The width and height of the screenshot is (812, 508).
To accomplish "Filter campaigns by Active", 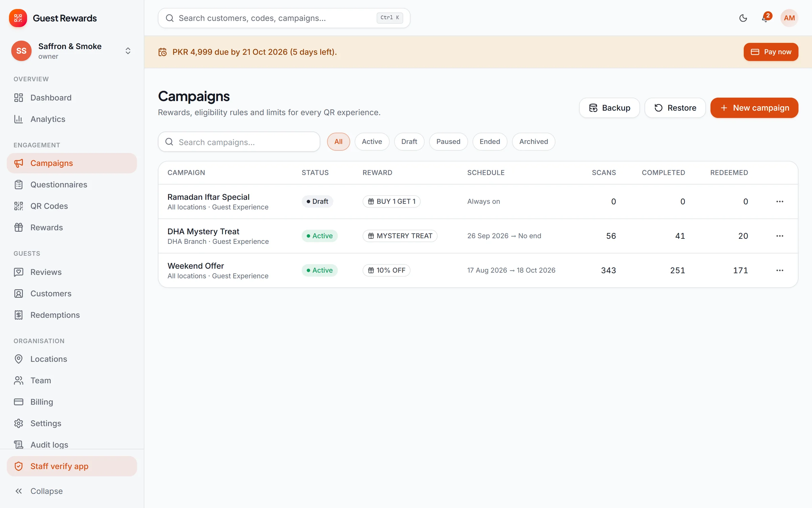I will click(x=372, y=142).
